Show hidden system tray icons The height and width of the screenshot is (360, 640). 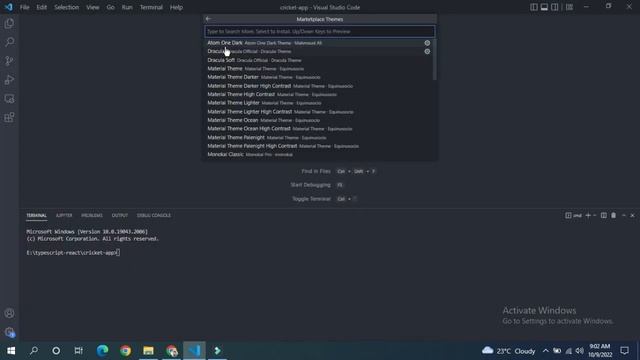546,351
